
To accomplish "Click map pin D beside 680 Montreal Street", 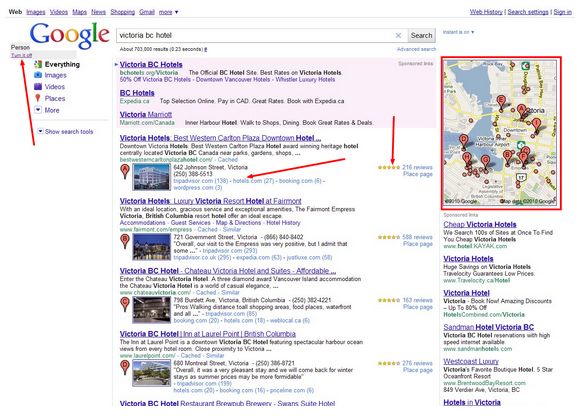I will [125, 367].
